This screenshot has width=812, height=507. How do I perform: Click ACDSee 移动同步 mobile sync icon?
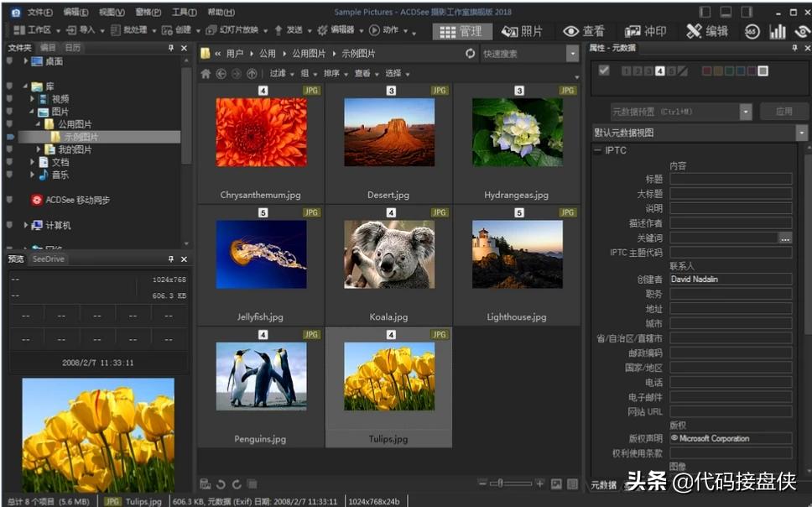click(x=37, y=200)
